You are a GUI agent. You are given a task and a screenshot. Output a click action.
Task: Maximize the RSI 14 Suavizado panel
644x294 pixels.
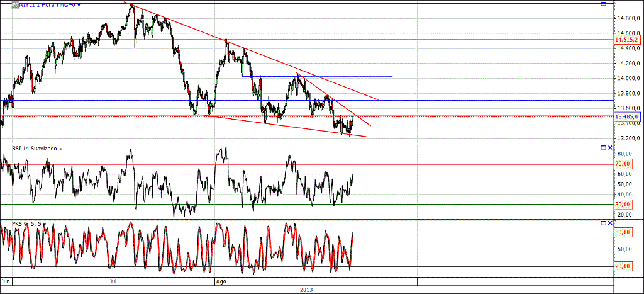tap(603, 147)
